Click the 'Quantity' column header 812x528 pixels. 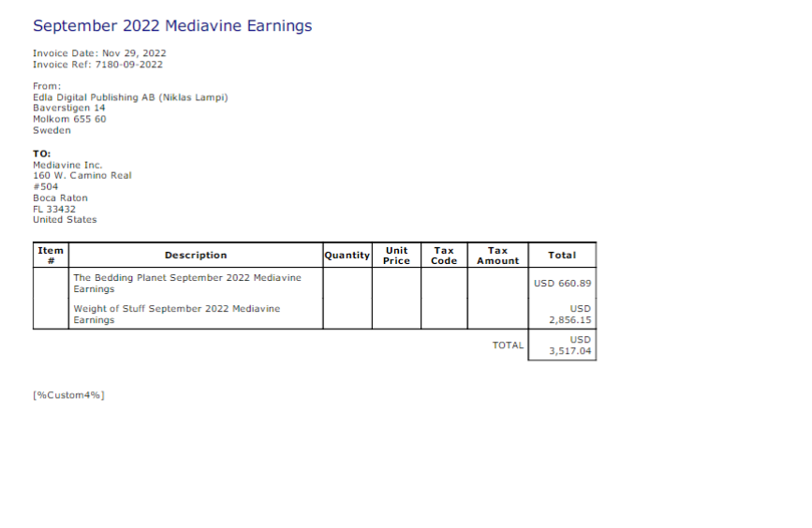click(x=347, y=256)
